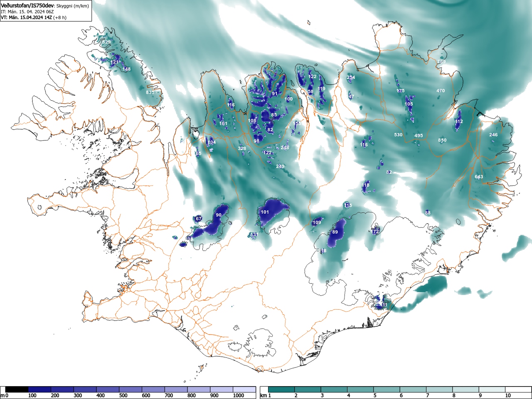Click the visibility value '495' on the map
This screenshot has width=532, height=399.
point(419,135)
